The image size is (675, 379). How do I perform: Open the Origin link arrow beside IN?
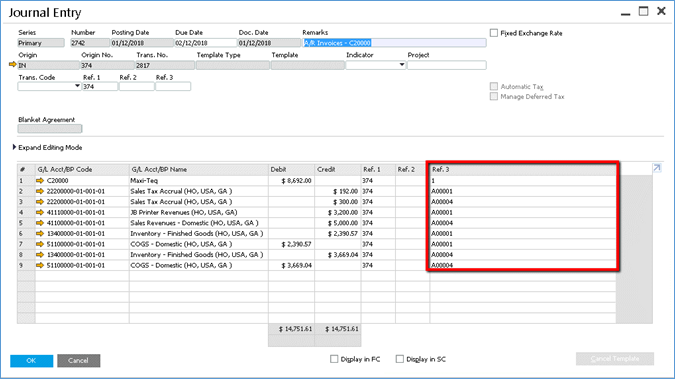tap(12, 65)
